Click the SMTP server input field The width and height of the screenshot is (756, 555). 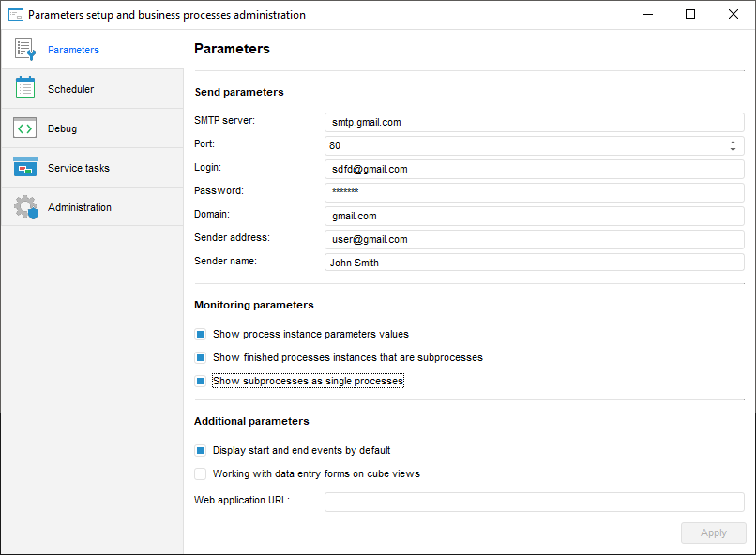534,122
